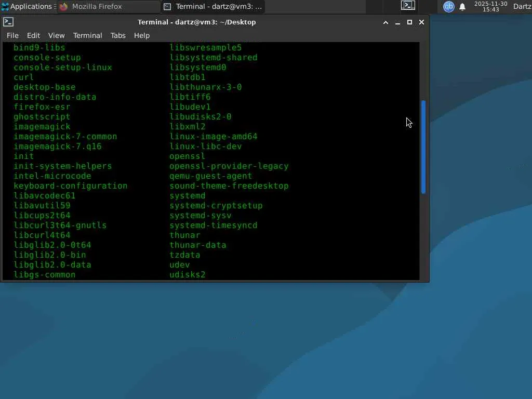The height and width of the screenshot is (399, 532).
Task: Open the Help menu
Action: (x=142, y=35)
